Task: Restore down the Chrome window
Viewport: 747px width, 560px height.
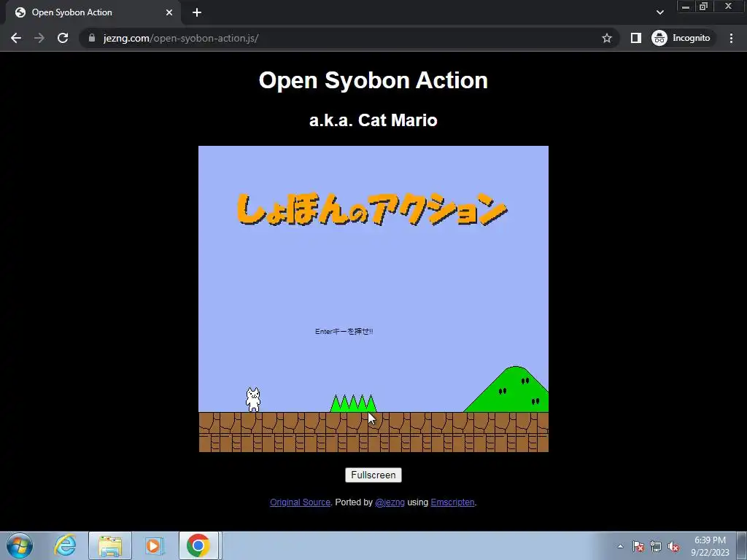Action: pos(703,7)
